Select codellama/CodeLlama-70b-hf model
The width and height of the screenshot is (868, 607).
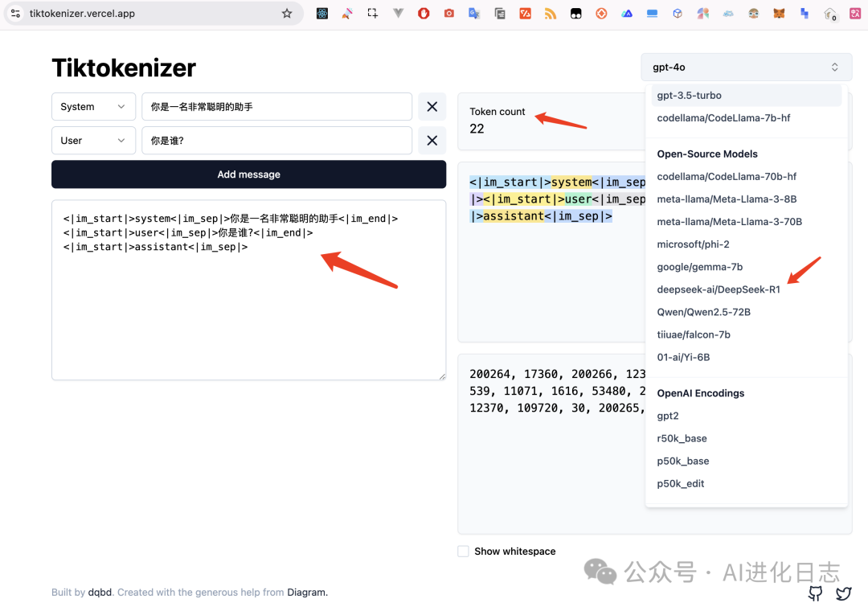pos(746,177)
